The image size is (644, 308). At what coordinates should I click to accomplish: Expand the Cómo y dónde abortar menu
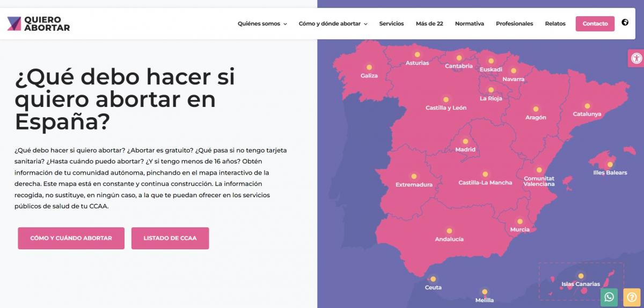tap(333, 24)
